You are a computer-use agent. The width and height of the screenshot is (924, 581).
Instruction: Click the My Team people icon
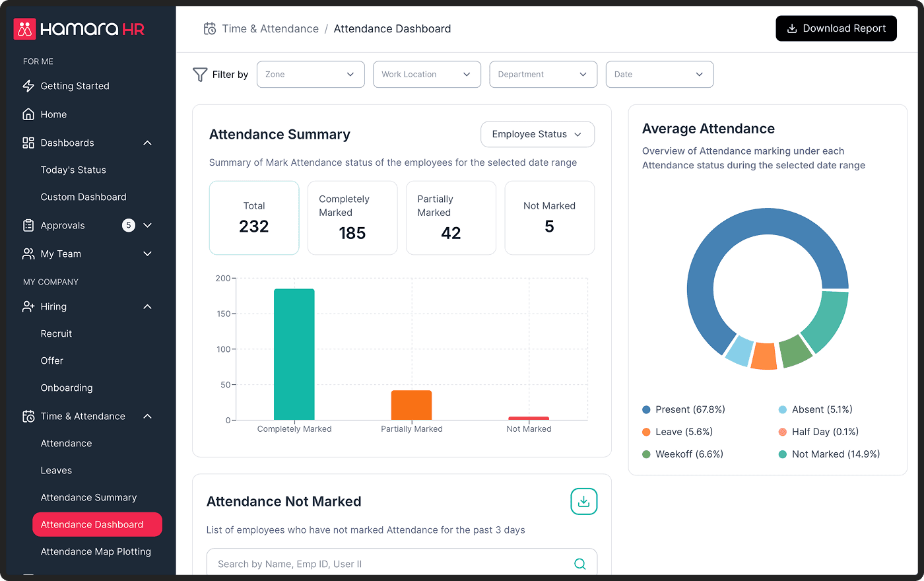click(28, 254)
